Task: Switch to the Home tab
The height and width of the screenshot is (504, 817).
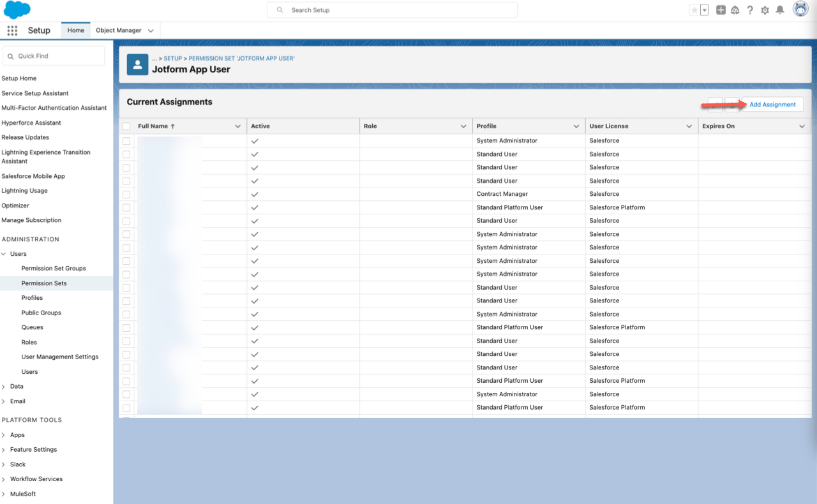Action: [x=76, y=31]
